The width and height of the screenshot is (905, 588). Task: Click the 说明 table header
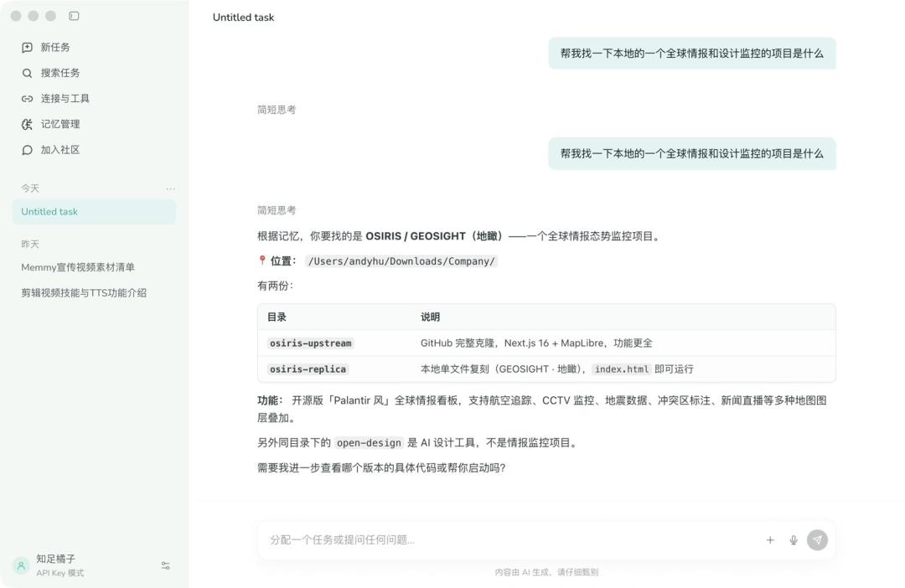(x=430, y=317)
